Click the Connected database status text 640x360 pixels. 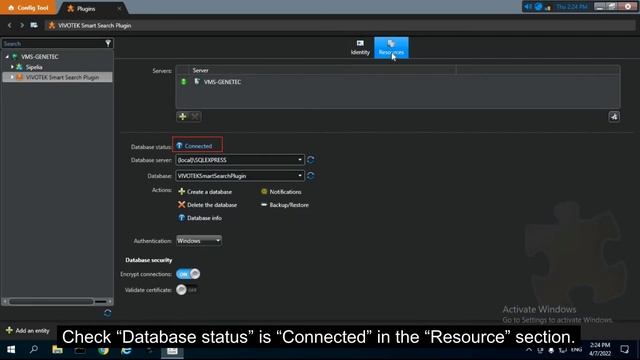pos(198,146)
